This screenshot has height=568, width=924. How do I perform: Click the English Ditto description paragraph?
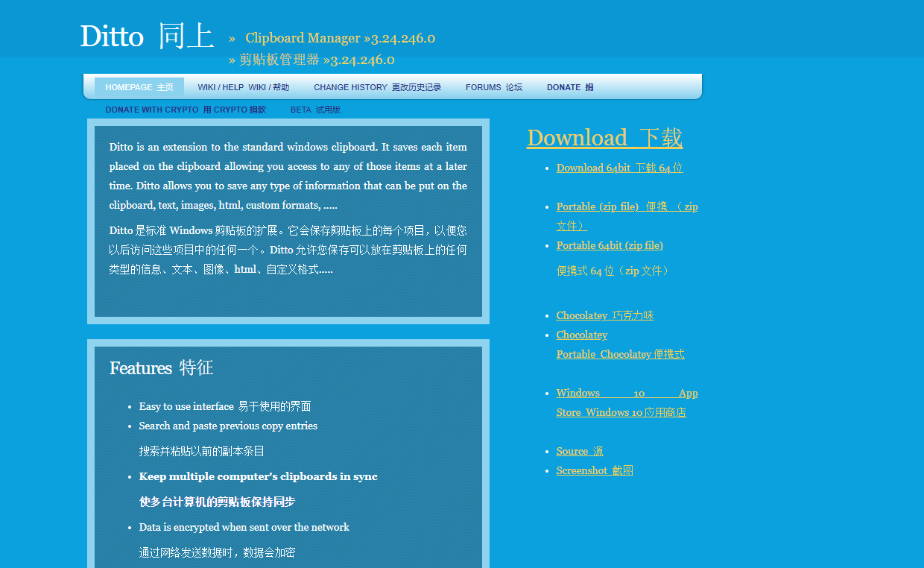(x=288, y=176)
